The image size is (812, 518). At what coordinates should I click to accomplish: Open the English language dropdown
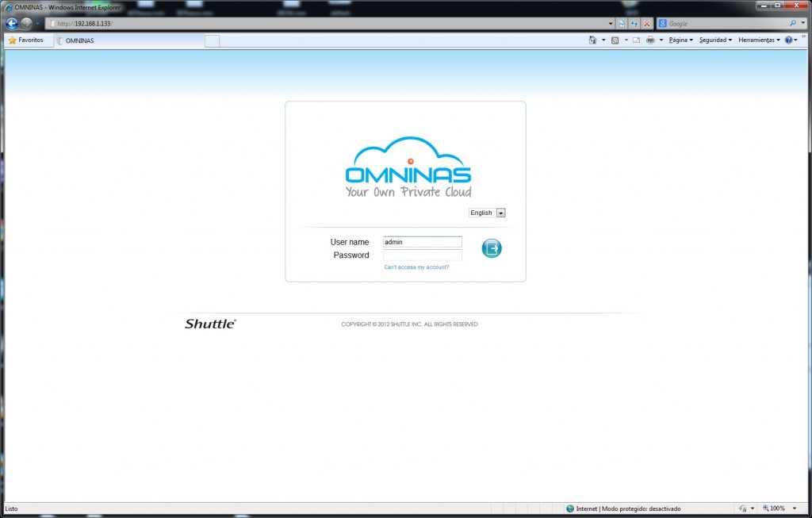tap(487, 213)
